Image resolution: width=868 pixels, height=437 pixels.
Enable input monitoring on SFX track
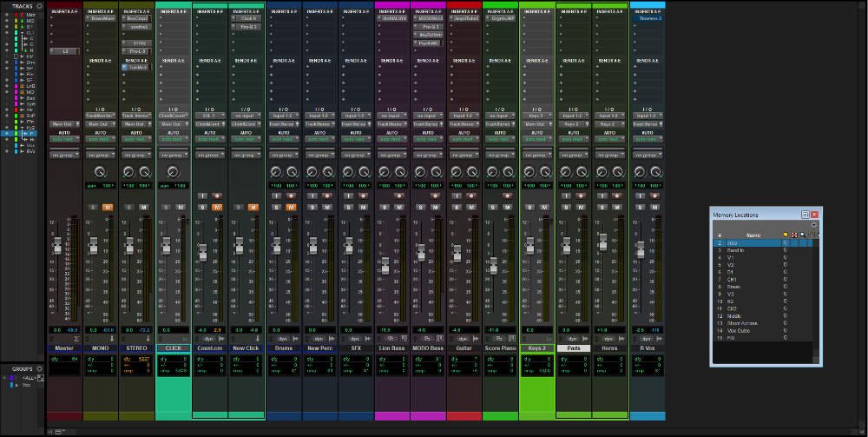click(x=348, y=195)
